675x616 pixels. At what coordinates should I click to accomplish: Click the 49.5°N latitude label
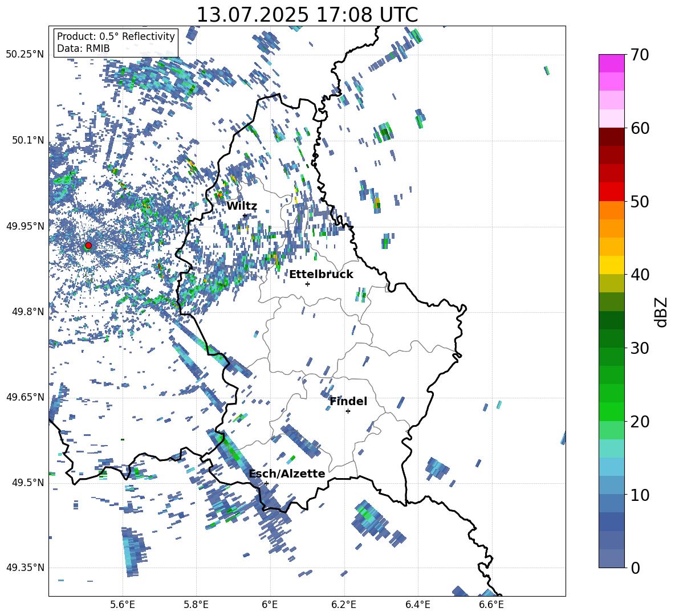pos(28,482)
